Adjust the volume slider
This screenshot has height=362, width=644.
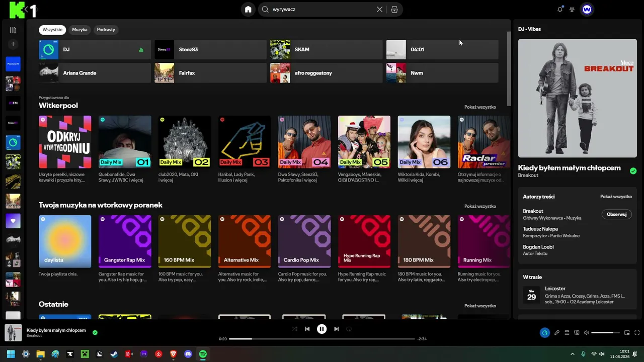click(605, 333)
